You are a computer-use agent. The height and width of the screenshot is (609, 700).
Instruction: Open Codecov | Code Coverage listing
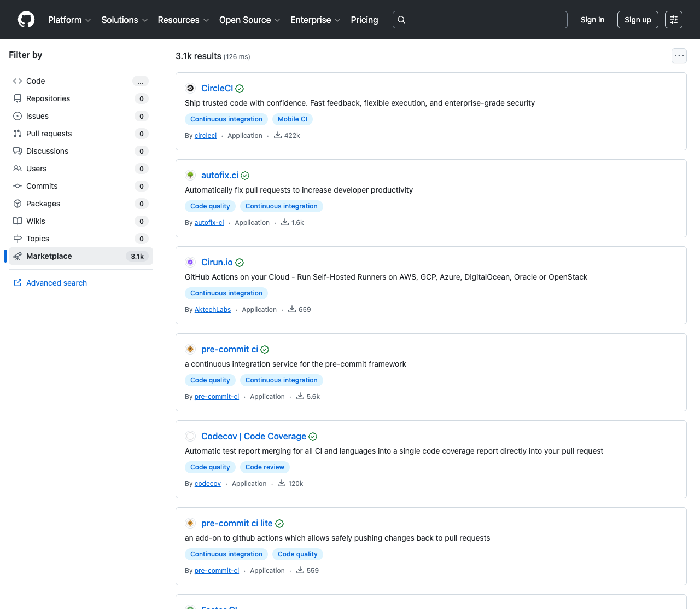click(254, 436)
